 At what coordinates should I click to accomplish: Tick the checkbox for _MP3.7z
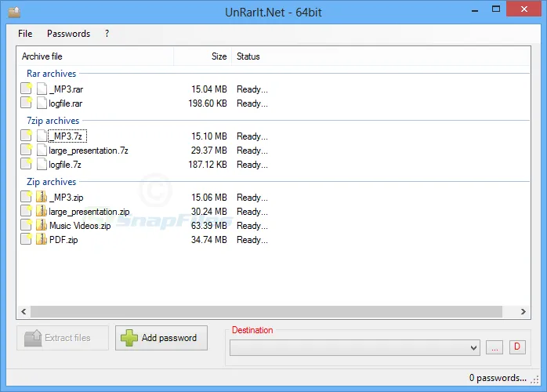click(x=26, y=136)
